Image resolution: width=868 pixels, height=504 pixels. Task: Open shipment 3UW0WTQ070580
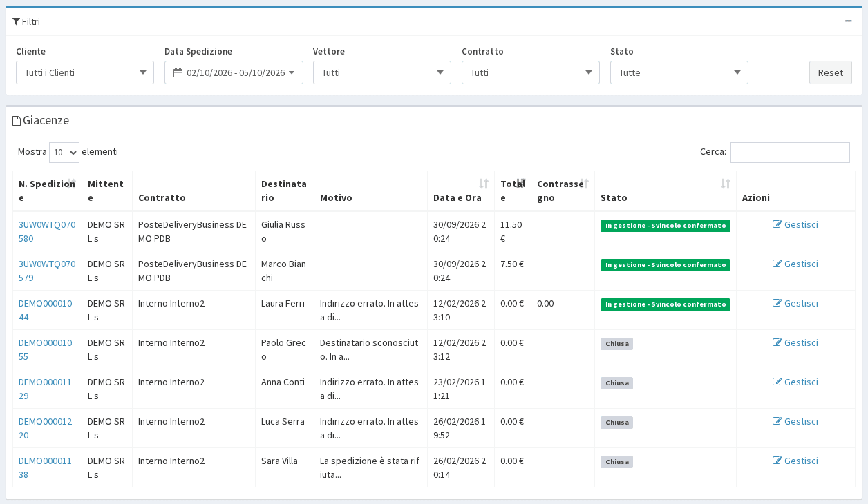pos(47,231)
